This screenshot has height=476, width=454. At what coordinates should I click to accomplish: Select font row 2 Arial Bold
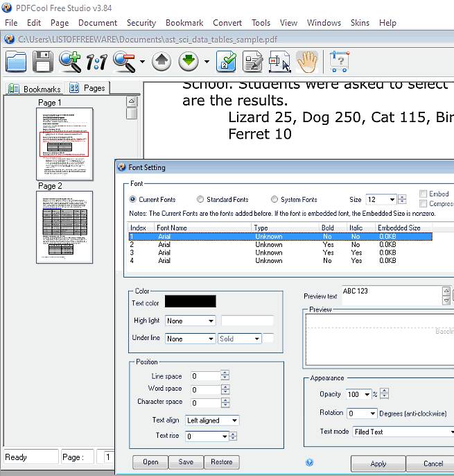[x=281, y=245]
